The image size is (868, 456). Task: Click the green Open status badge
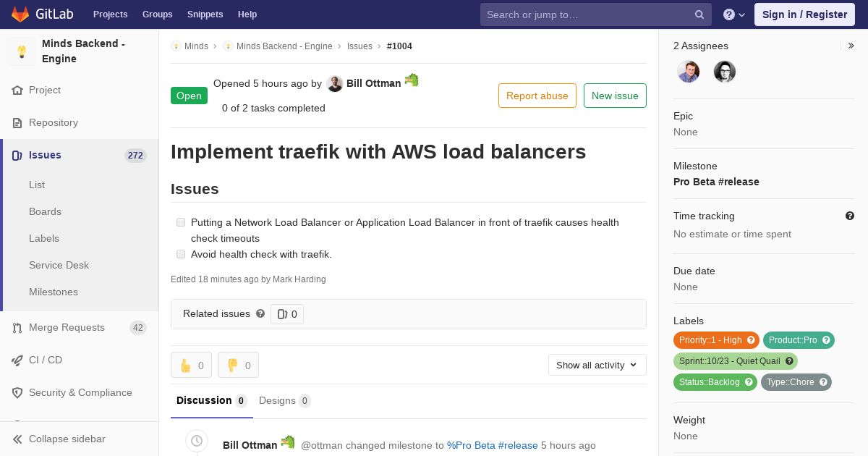[x=189, y=96]
